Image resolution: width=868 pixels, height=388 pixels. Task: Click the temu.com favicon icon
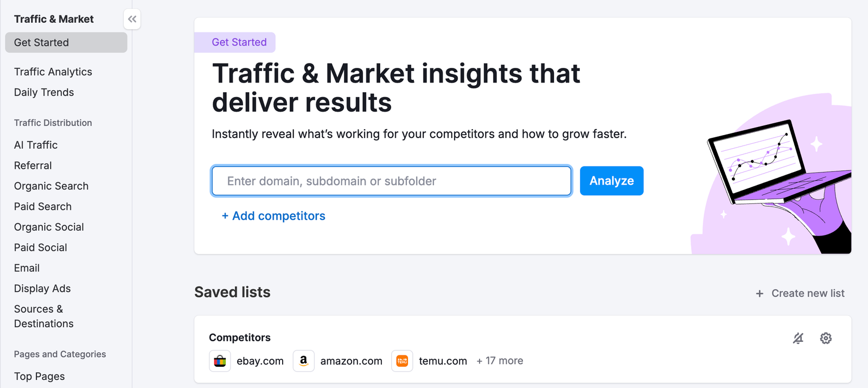(x=402, y=361)
